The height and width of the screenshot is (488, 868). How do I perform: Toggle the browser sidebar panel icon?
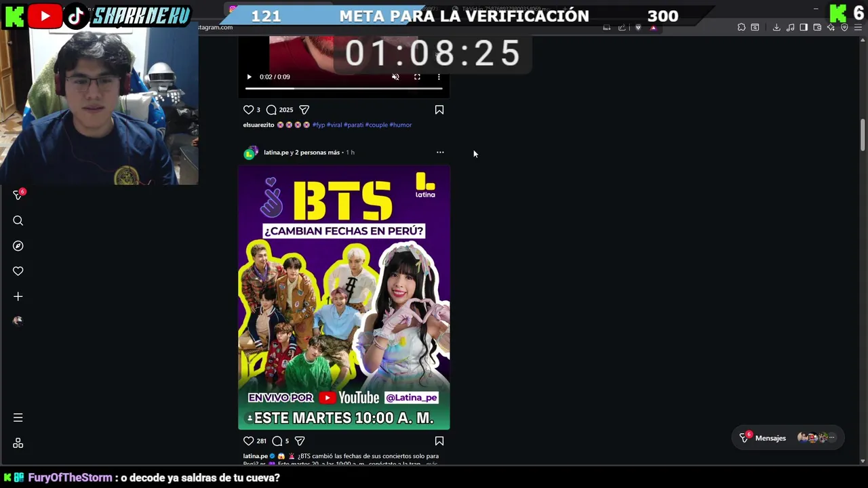[x=804, y=27]
